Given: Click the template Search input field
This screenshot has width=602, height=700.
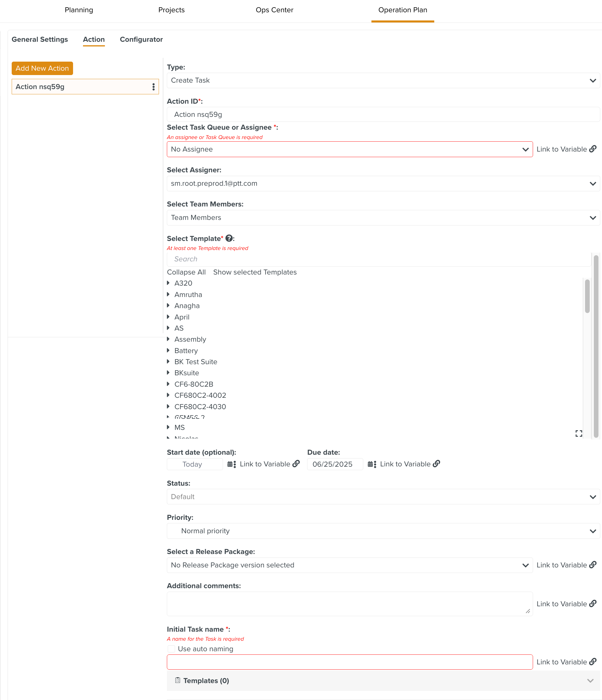Looking at the screenshot, I should pos(378,259).
